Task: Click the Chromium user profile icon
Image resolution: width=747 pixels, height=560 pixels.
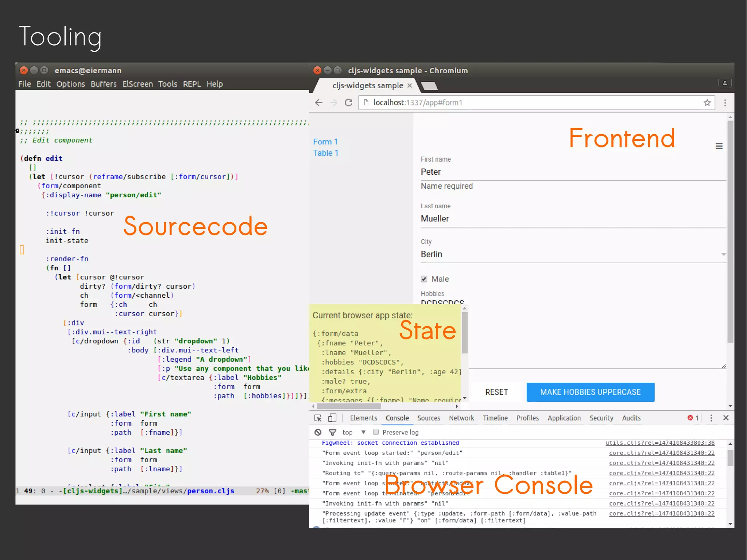Action: click(725, 83)
